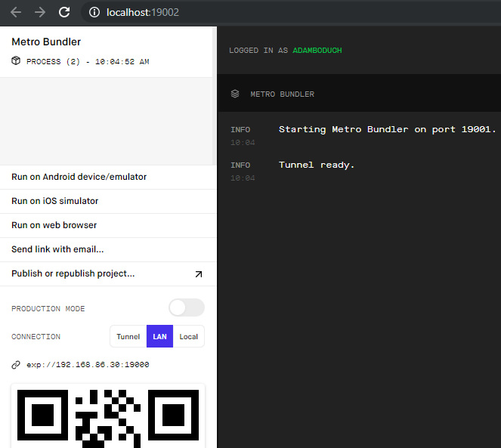This screenshot has height=448, width=501.
Task: Click the browser back arrow
Action: point(16,12)
